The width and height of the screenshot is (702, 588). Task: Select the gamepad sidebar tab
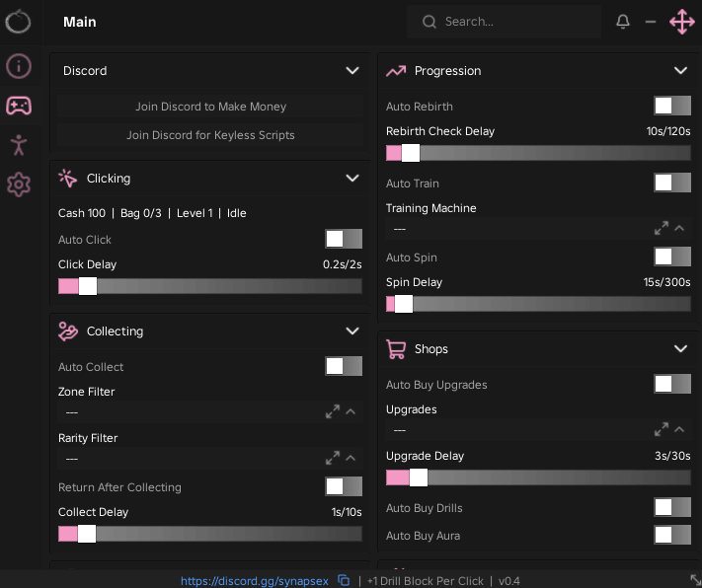click(19, 106)
